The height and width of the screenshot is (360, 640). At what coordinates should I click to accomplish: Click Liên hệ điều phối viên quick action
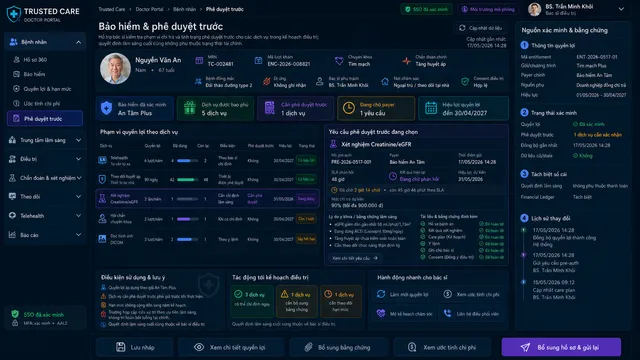tap(473, 313)
